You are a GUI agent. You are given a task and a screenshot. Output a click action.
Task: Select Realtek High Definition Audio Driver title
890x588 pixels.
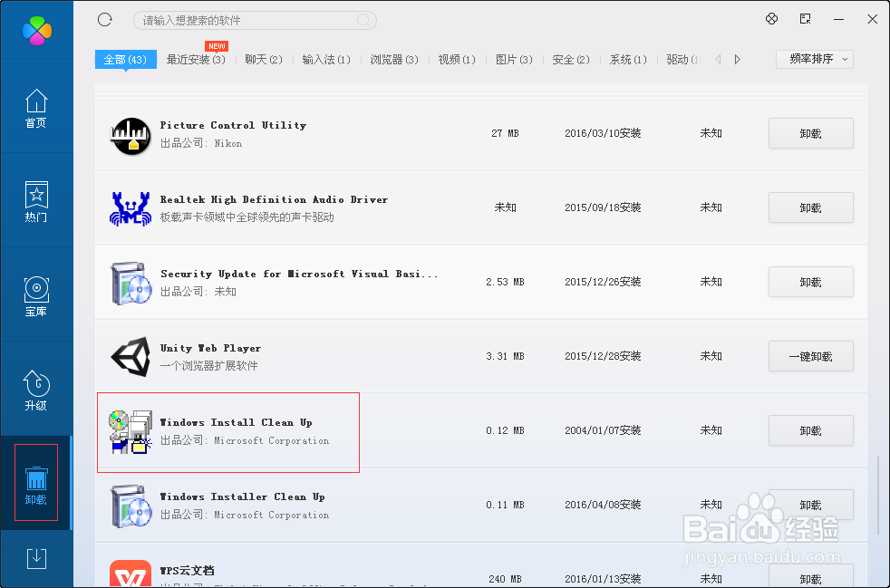pyautogui.click(x=274, y=199)
